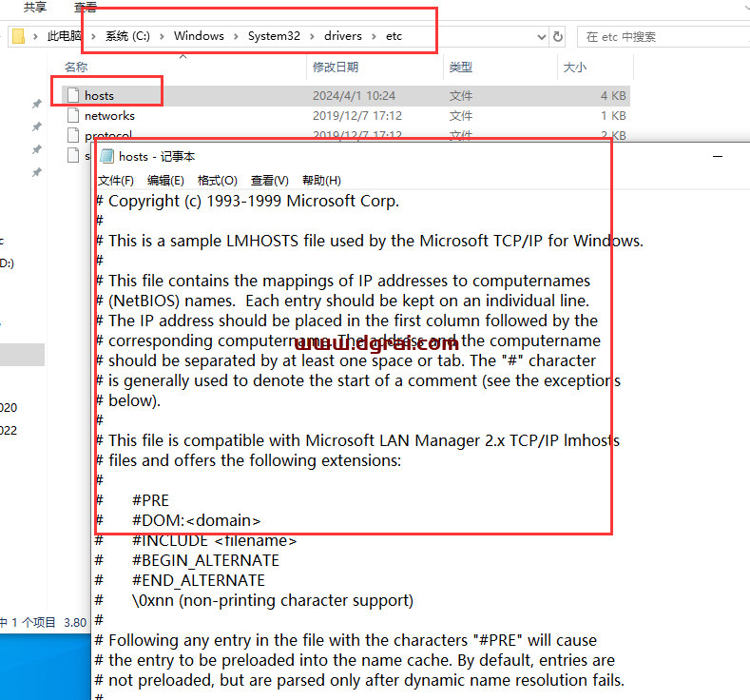Select the protocol file icon
Screen dimensions: 750x700
click(73, 135)
